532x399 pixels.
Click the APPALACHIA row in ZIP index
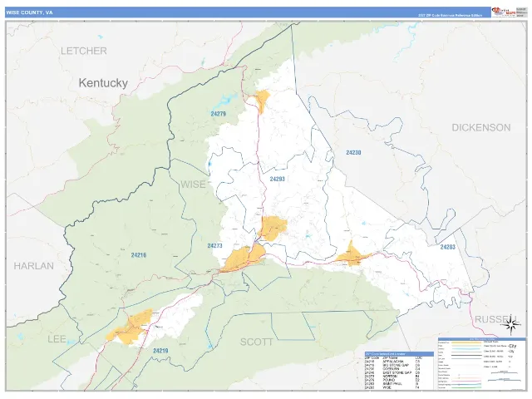tap(391, 362)
